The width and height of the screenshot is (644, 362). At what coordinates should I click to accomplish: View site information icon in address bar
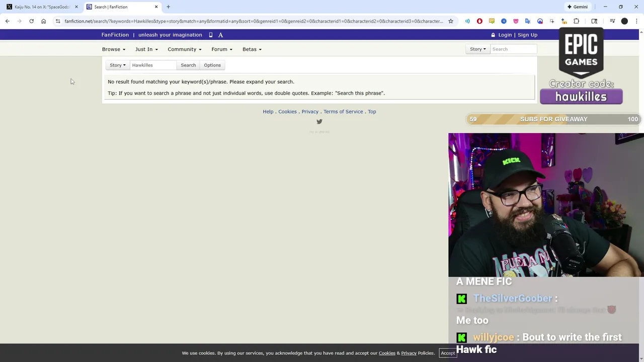(x=58, y=21)
